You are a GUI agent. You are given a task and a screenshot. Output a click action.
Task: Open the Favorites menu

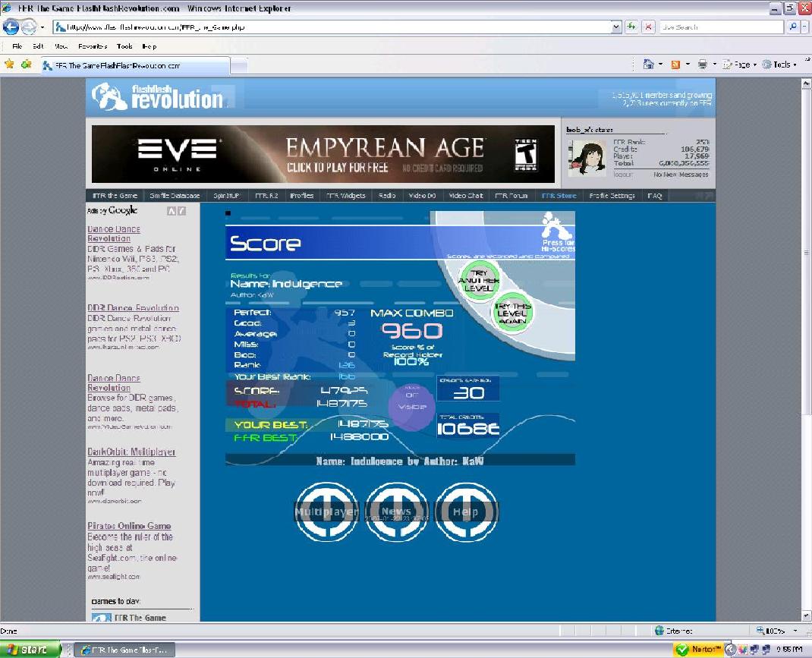[x=93, y=46]
